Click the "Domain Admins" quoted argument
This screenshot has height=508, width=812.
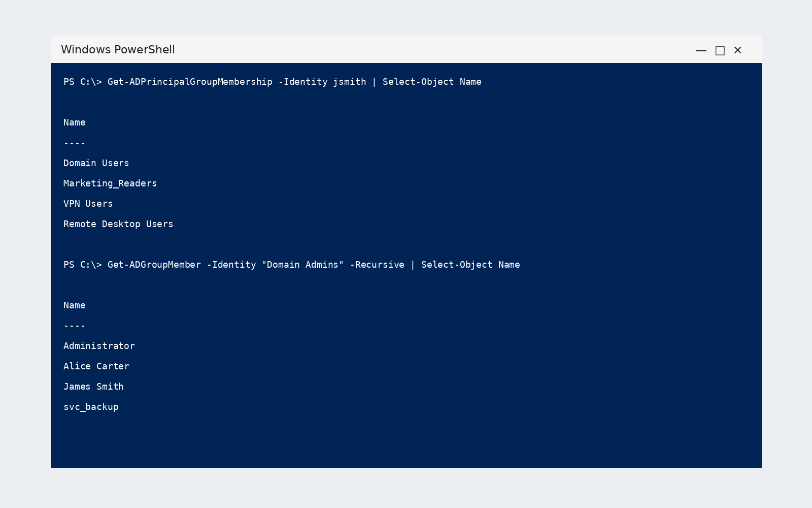tap(303, 265)
